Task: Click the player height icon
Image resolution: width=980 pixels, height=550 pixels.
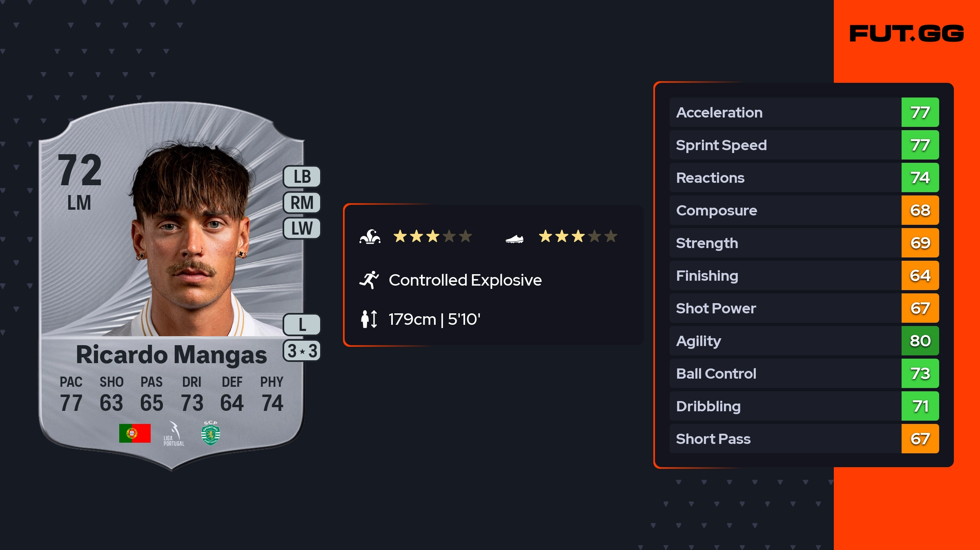Action: pos(369,319)
